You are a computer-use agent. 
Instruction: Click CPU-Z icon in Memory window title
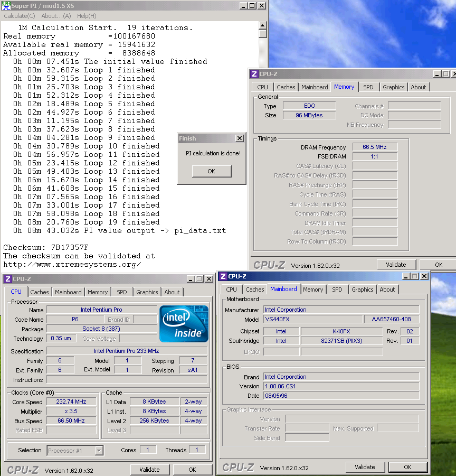[254, 74]
